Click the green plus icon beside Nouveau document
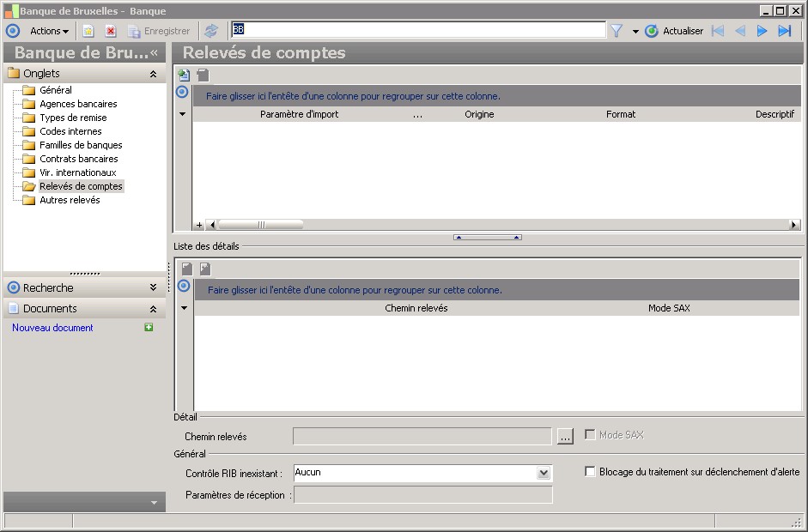The height and width of the screenshot is (532, 808). [x=149, y=327]
